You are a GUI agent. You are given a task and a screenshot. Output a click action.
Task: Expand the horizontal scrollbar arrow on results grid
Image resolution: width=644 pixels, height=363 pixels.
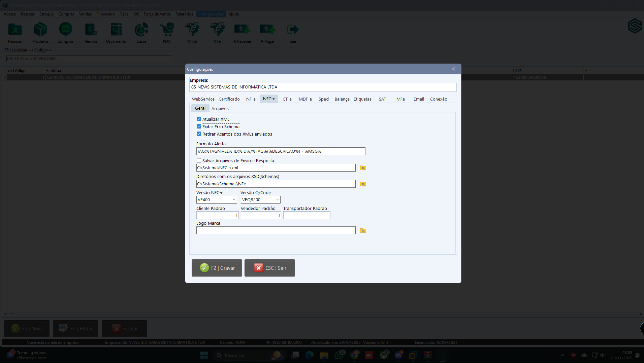5,314
